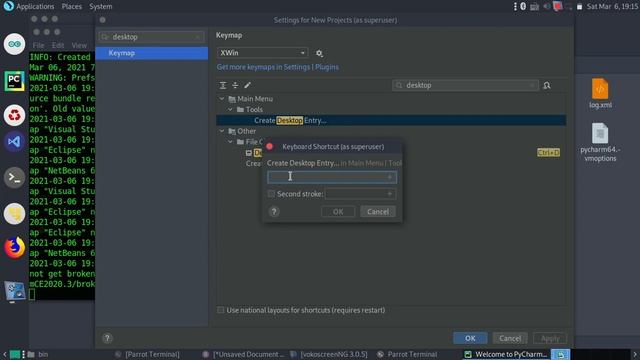Collapse the File folder node under Other
640x360 pixels.
[x=230, y=142]
